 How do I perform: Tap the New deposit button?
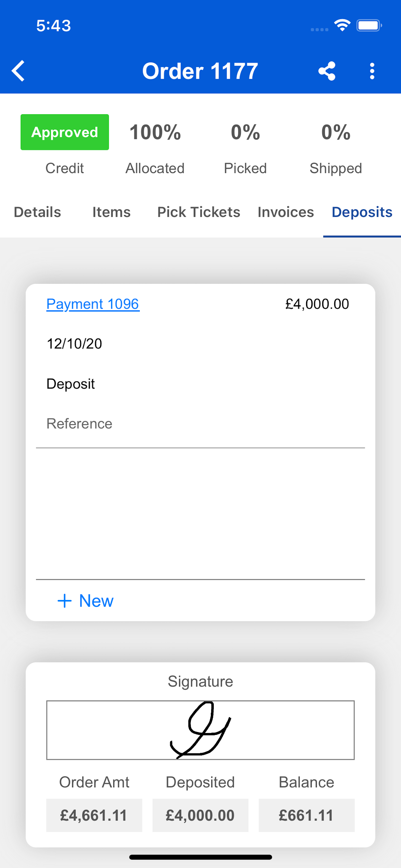click(86, 601)
